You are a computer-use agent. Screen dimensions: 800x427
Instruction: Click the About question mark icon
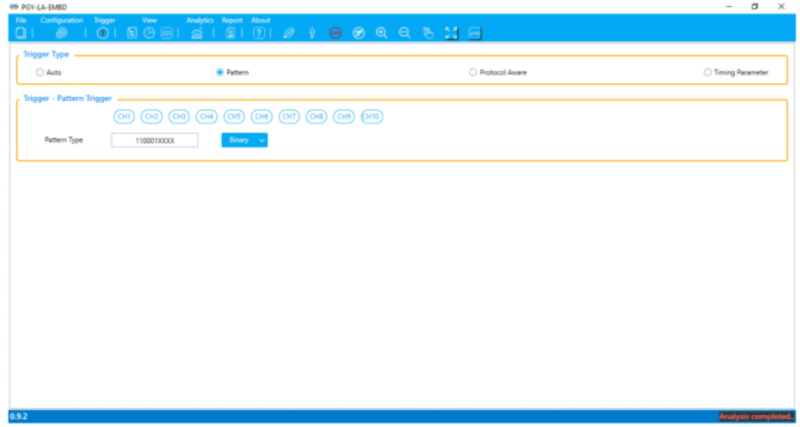[x=259, y=33]
